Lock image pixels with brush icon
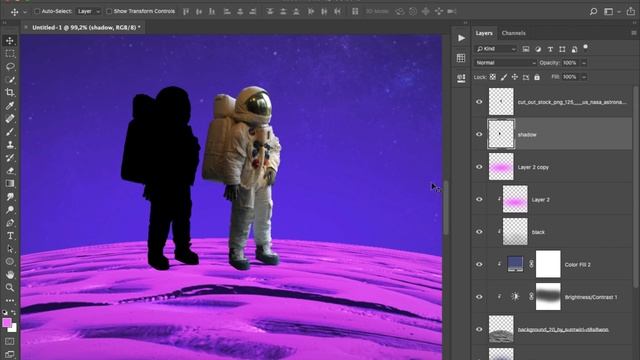640x360 pixels. coord(504,77)
